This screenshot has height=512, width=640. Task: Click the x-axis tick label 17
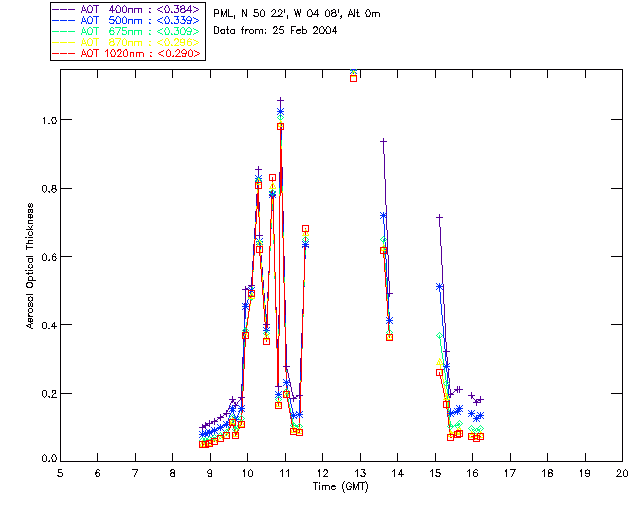click(x=510, y=473)
